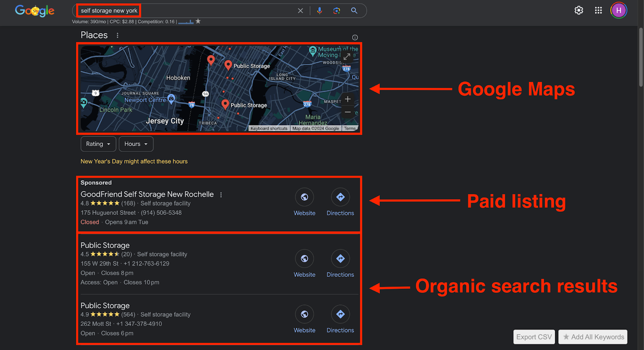Open the Places three-dot options menu
Screen dimensions: 644x350
point(118,35)
